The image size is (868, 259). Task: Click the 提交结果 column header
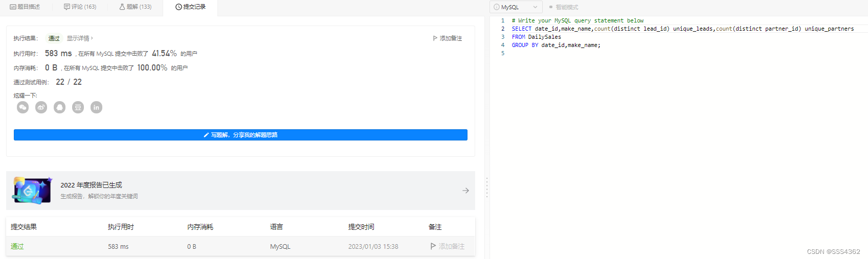pos(24,227)
